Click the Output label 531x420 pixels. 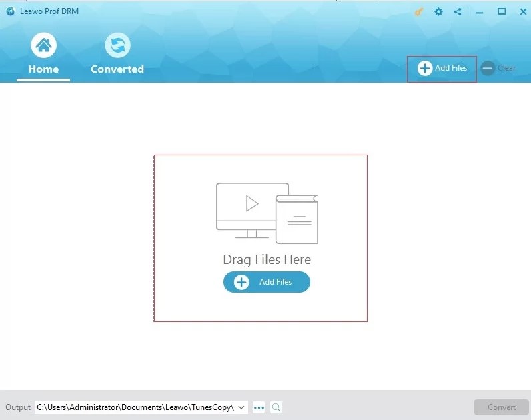tap(18, 407)
